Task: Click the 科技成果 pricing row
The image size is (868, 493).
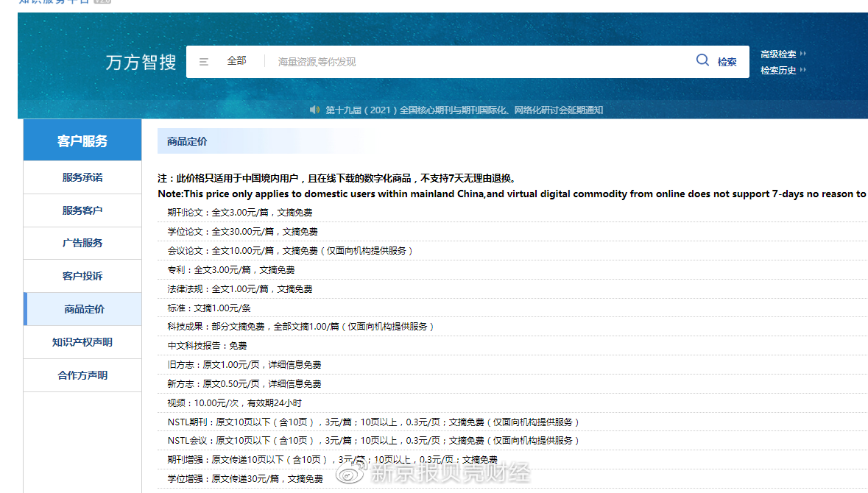Action: coord(512,327)
